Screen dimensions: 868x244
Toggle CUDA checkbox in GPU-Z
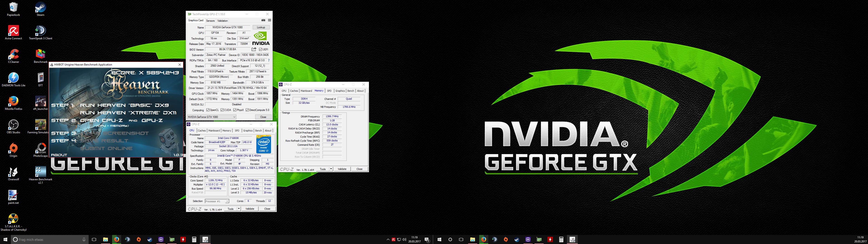click(222, 110)
